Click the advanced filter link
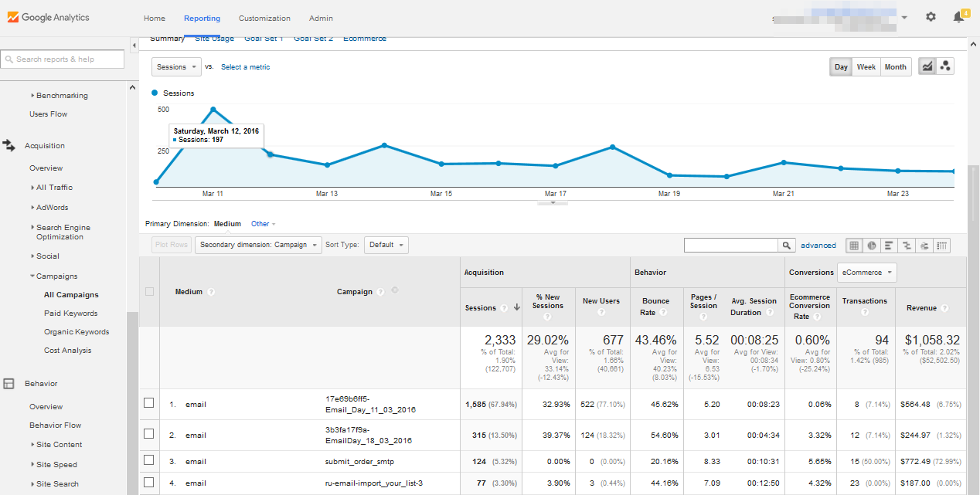This screenshot has width=980, height=495. (x=818, y=246)
